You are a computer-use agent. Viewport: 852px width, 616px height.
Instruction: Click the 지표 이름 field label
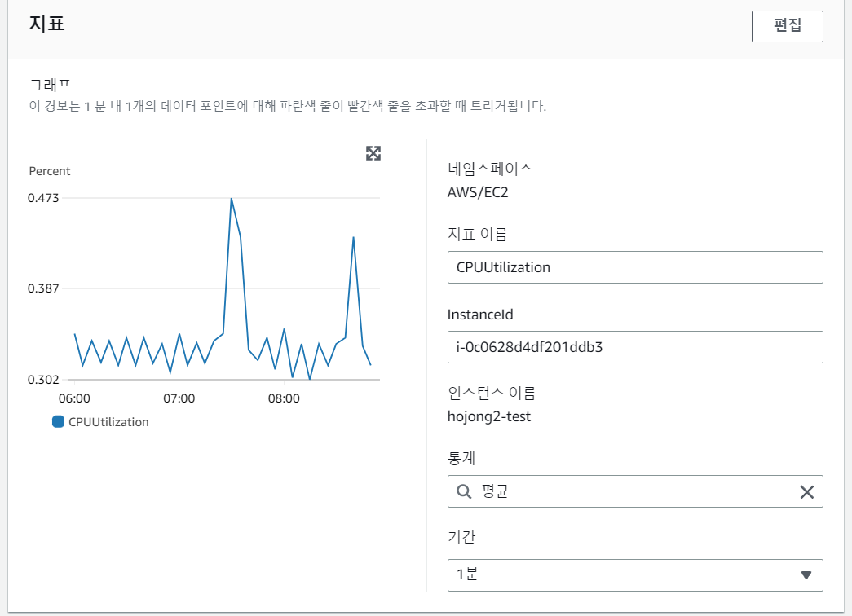click(478, 234)
